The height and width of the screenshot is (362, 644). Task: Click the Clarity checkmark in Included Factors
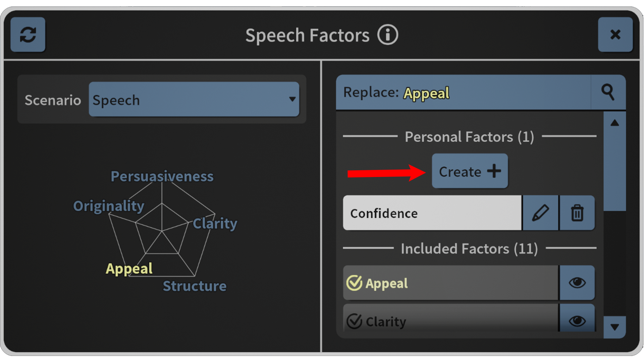point(354,321)
